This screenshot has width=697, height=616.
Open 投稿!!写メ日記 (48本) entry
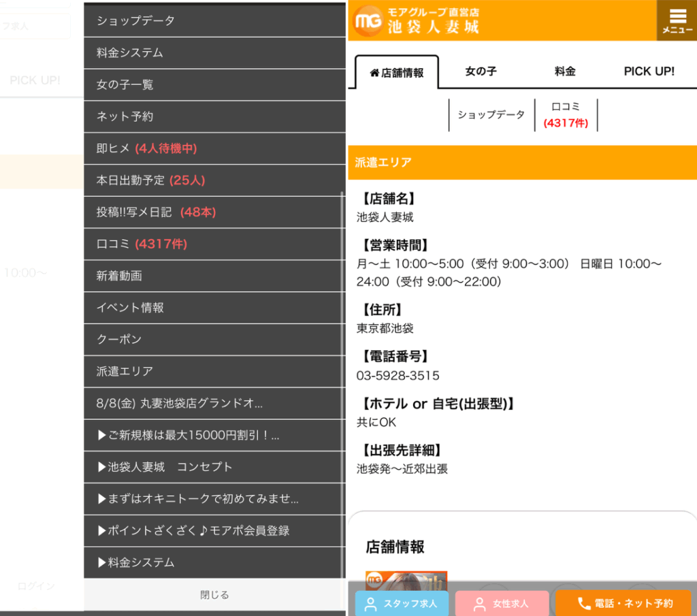coord(214,212)
